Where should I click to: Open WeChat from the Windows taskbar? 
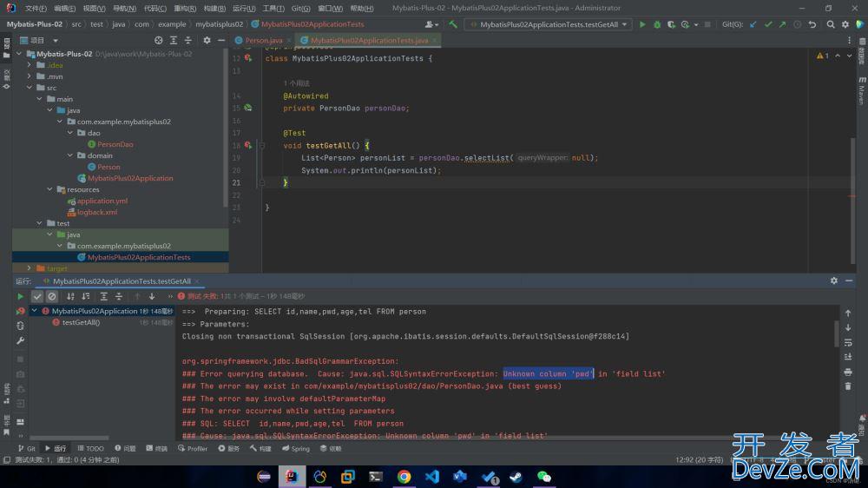(x=544, y=477)
